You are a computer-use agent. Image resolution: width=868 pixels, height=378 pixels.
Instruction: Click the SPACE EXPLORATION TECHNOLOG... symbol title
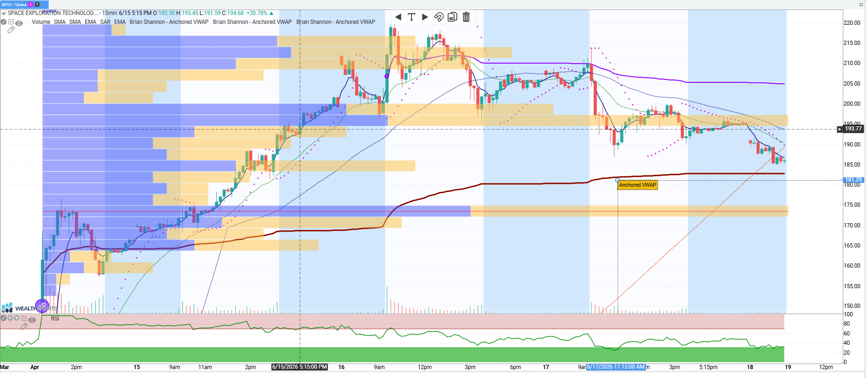coord(53,13)
